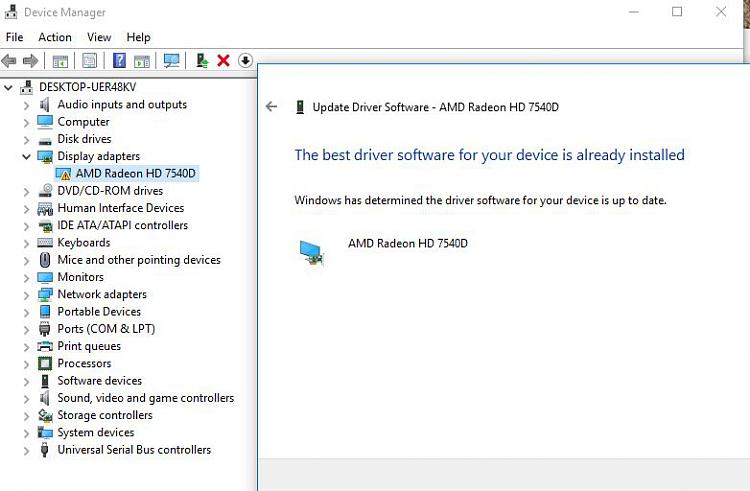Screen dimensions: 750x491
Task: Click the warning icon beside AMD Radeon
Action: (x=64, y=174)
